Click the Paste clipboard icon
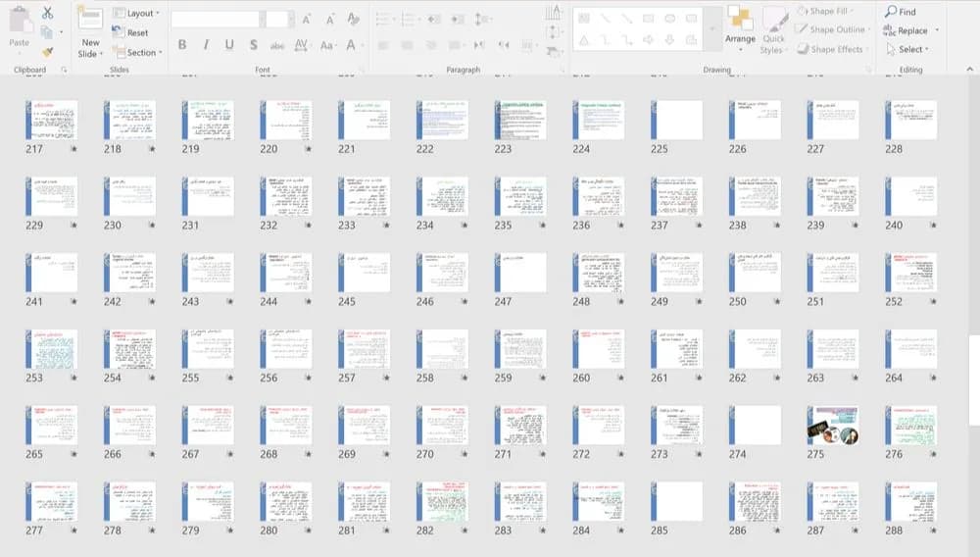This screenshot has width=980, height=557. pos(20,21)
